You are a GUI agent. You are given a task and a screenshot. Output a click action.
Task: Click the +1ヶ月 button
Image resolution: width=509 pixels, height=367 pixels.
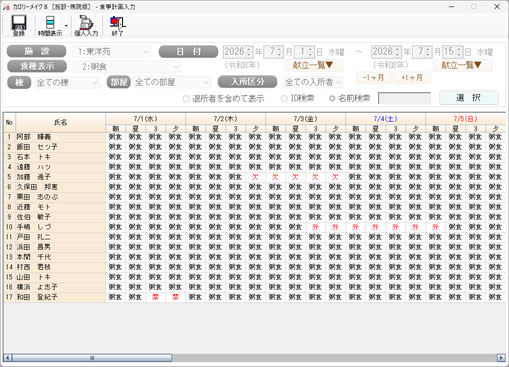412,78
